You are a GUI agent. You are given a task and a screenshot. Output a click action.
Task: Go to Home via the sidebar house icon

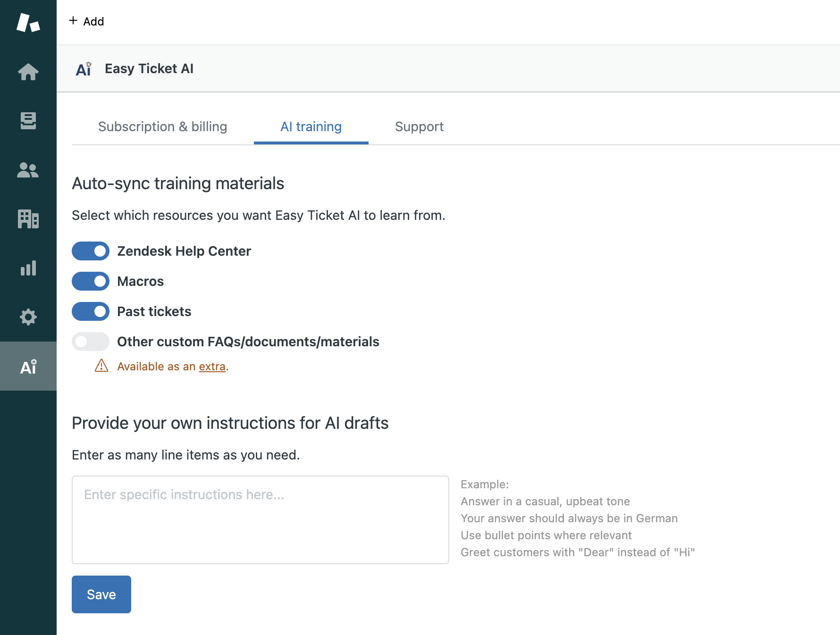(x=28, y=72)
